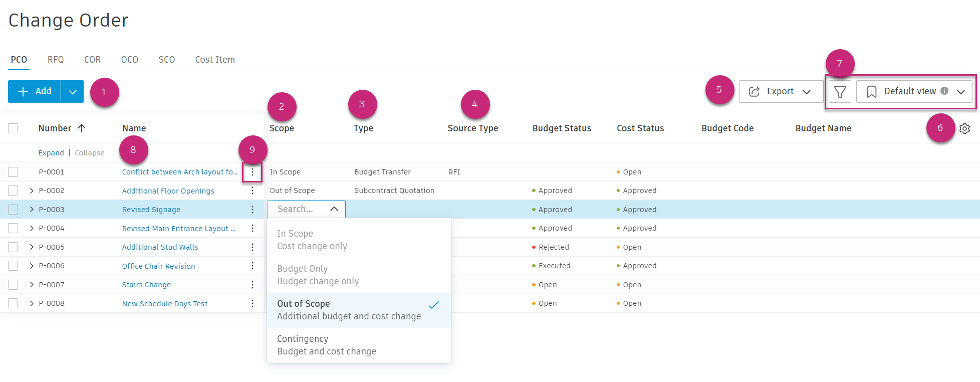The height and width of the screenshot is (382, 980).
Task: Open more options menu for P-0003
Action: [x=253, y=210]
